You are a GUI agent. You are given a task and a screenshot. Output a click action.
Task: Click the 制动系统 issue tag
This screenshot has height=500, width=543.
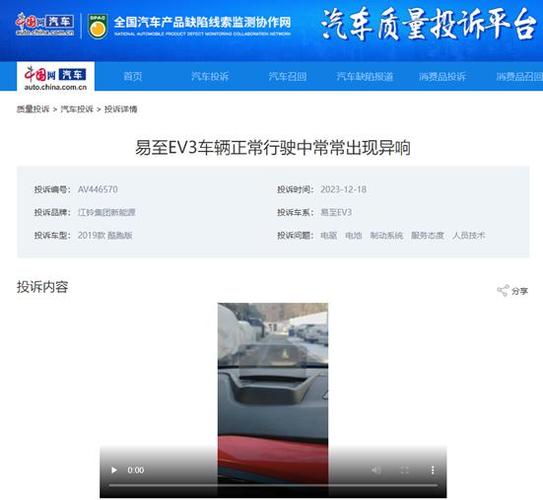pyautogui.click(x=386, y=235)
